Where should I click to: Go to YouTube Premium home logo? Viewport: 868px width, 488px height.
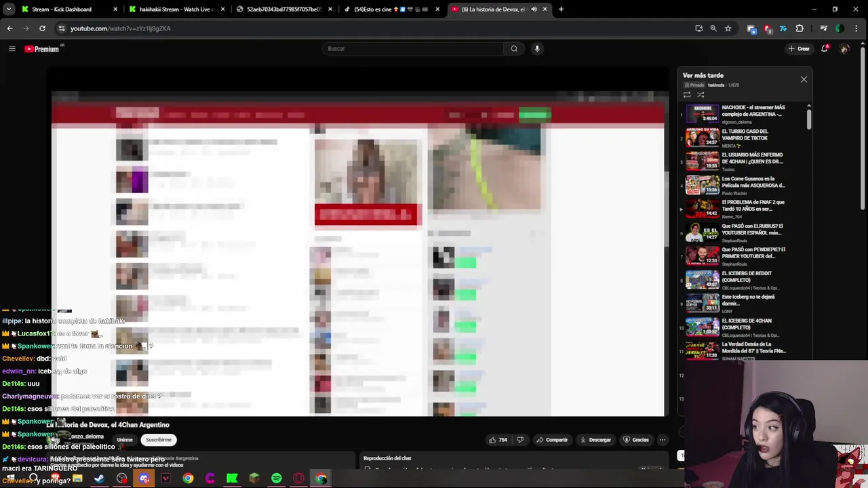pos(42,49)
